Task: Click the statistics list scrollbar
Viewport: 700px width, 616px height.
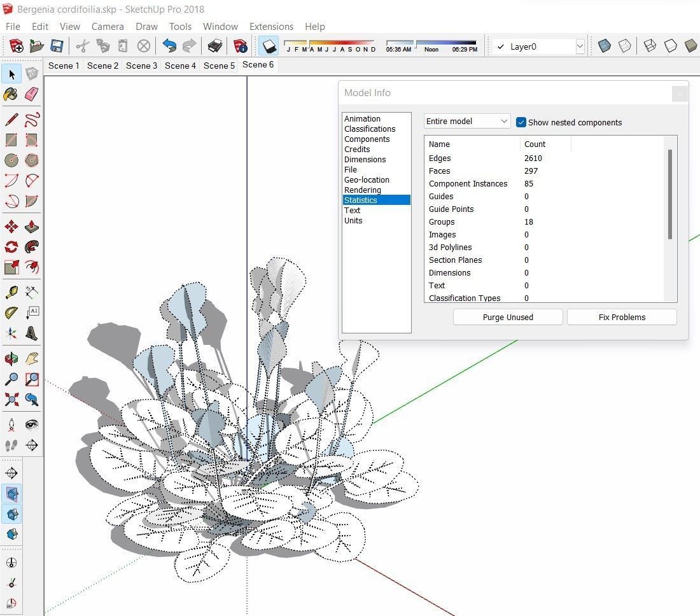Action: (669, 194)
